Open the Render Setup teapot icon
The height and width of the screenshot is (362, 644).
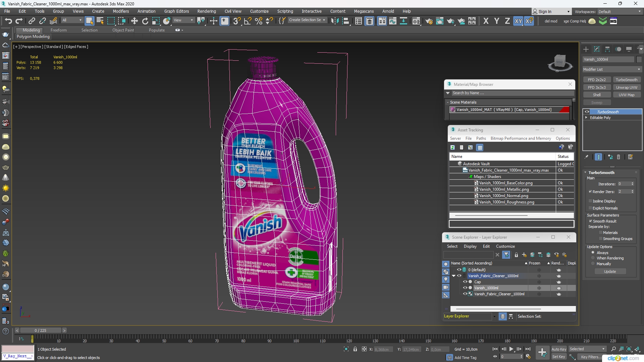tap(429, 21)
